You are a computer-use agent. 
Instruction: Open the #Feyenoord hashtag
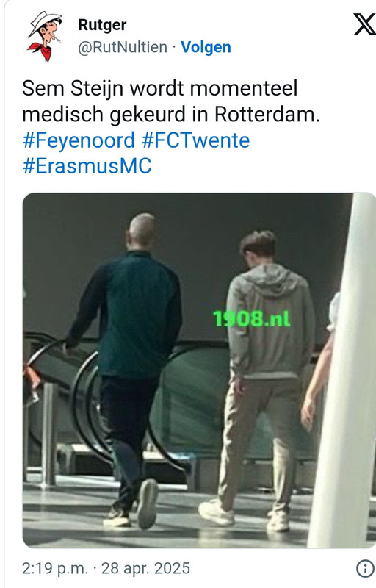tap(79, 140)
